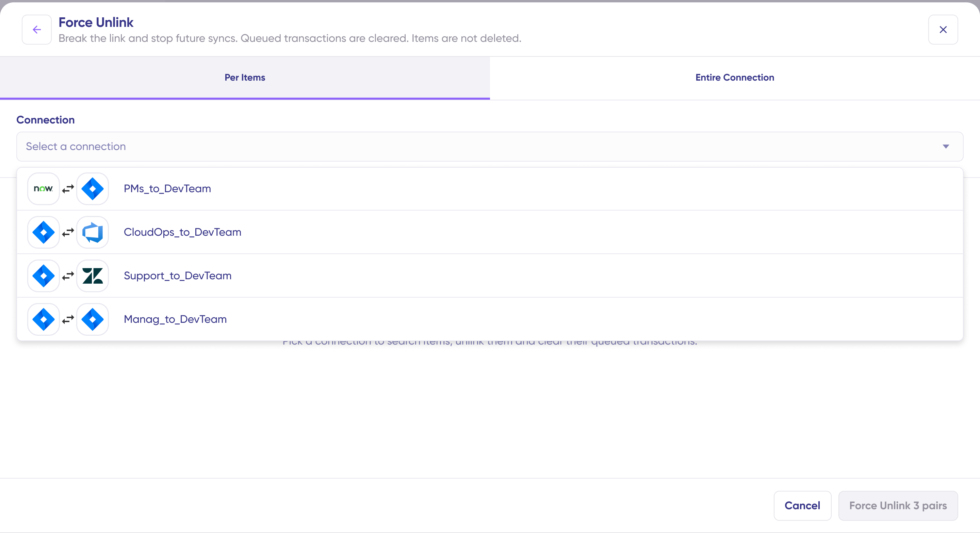The width and height of the screenshot is (980, 533).
Task: Choose PMs_to_DevTeam from the list
Action: (167, 188)
